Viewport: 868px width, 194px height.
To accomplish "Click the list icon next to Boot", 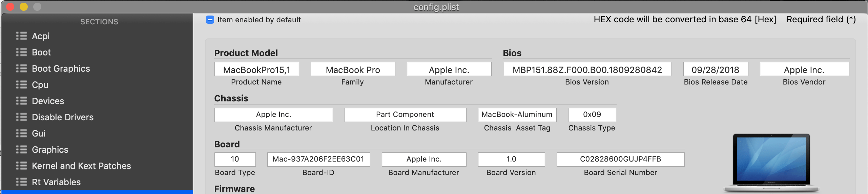I will point(22,52).
